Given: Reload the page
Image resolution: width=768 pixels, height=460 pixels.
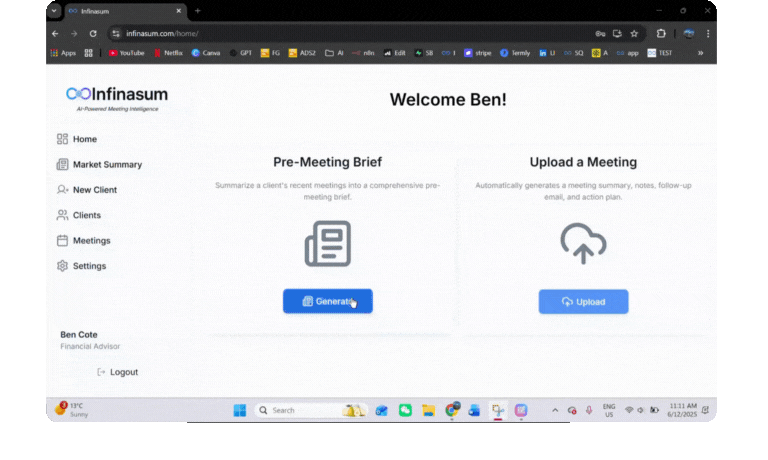Looking at the screenshot, I should pos(93,34).
